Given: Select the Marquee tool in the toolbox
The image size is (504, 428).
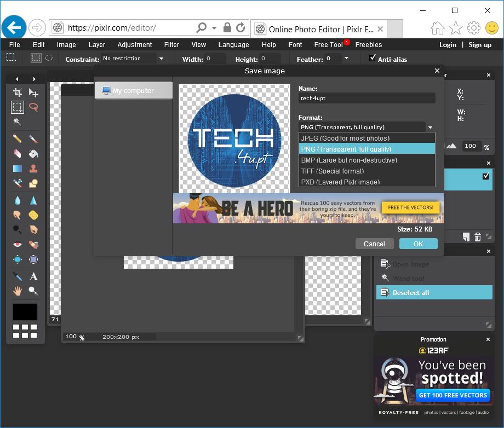Looking at the screenshot, I should 18,107.
